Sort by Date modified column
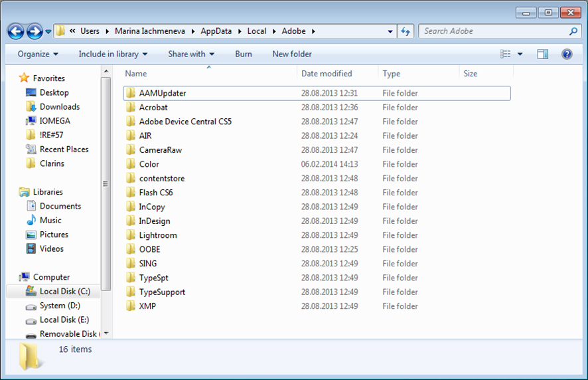Screen dimensions: 588x380 pos(327,74)
